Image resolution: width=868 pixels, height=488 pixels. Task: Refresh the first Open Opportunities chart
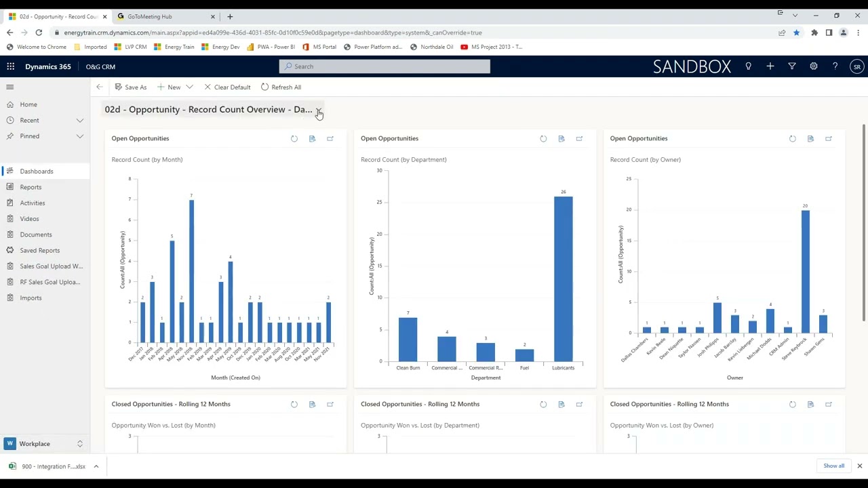click(x=294, y=138)
